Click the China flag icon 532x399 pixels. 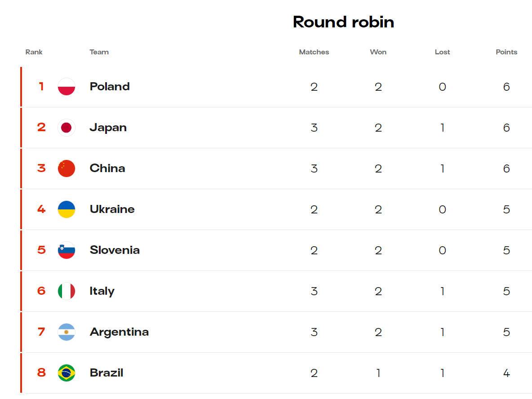pyautogui.click(x=66, y=168)
